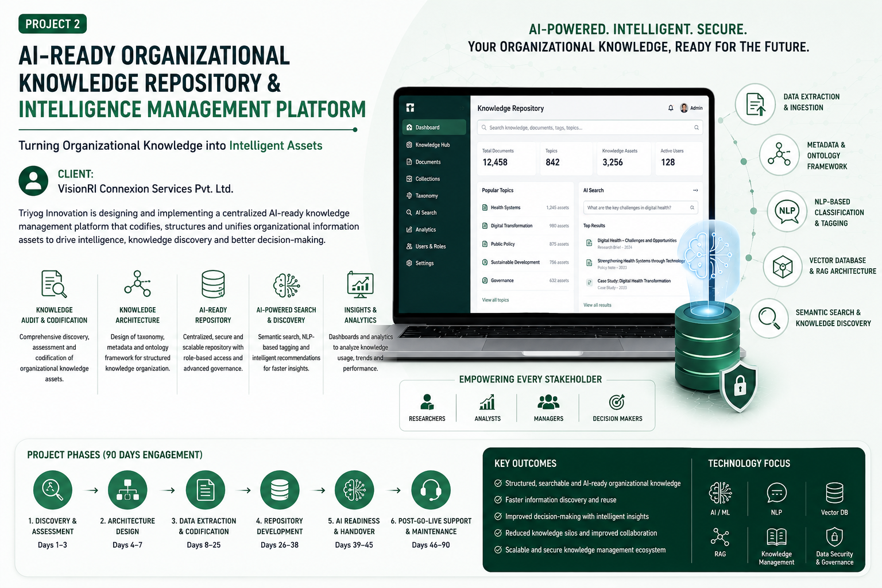Click the Discovery & Assessment phase icon

(53, 490)
